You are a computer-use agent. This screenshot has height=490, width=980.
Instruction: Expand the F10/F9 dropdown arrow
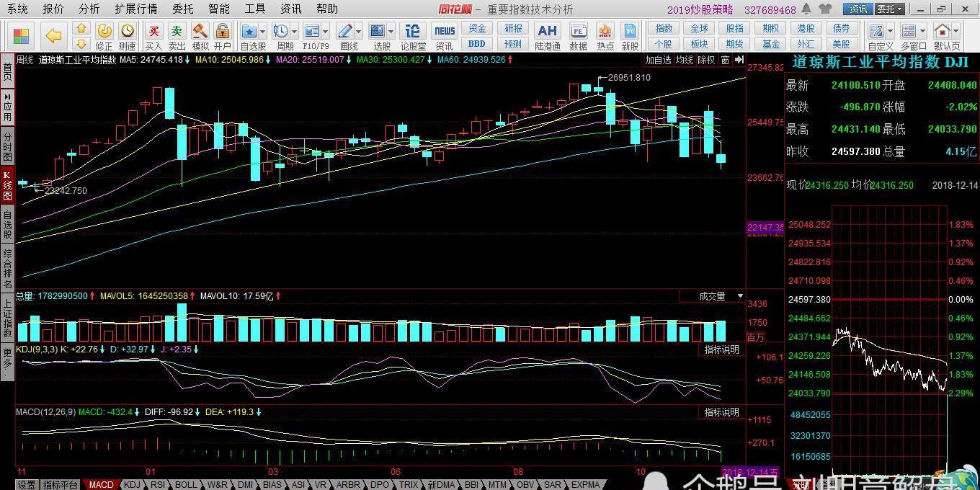[x=326, y=32]
